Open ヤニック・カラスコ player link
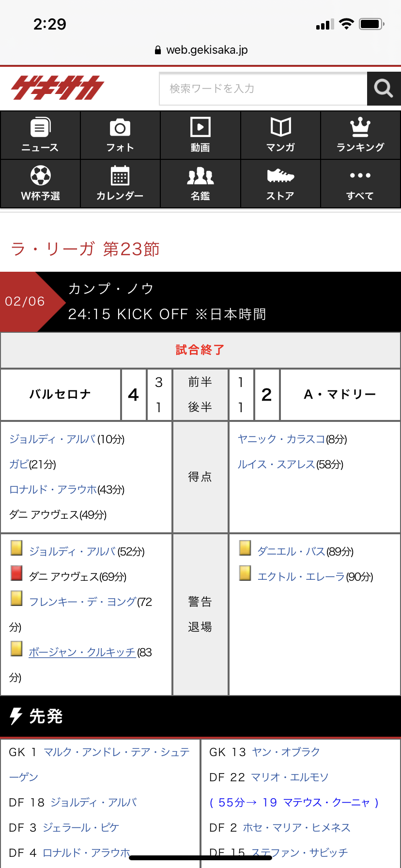 point(281,439)
